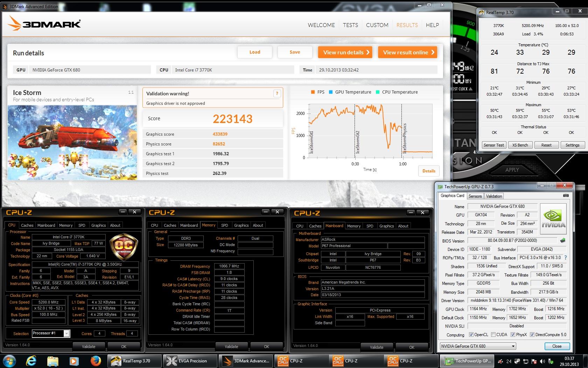This screenshot has height=368, width=588.
Task: Click the 3DMark logo
Action: click(44, 24)
